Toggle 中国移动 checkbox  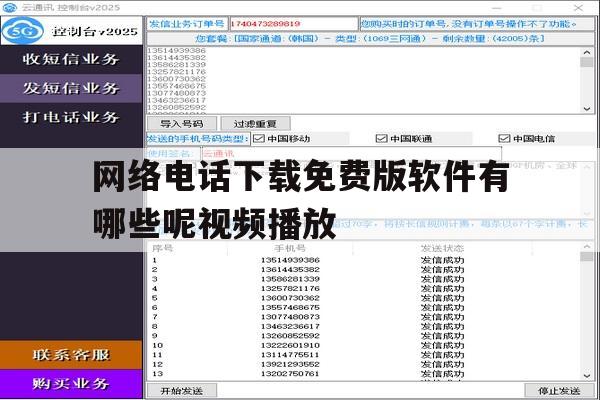click(x=259, y=139)
